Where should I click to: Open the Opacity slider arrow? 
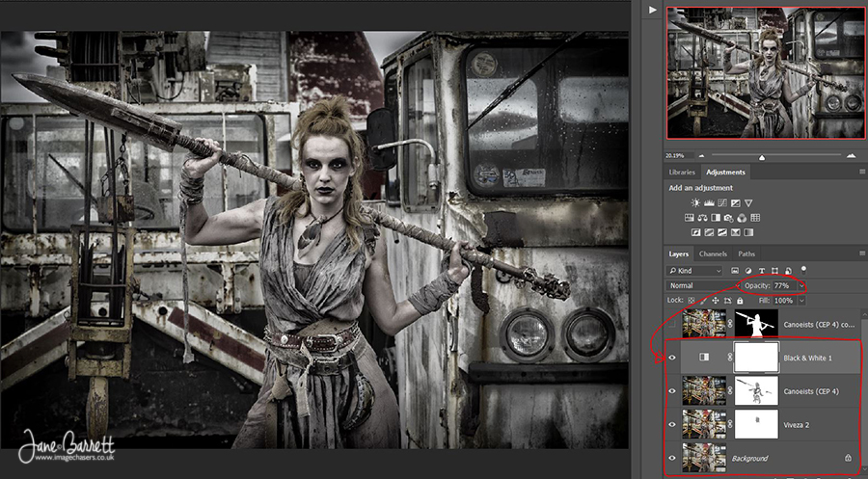click(x=801, y=286)
